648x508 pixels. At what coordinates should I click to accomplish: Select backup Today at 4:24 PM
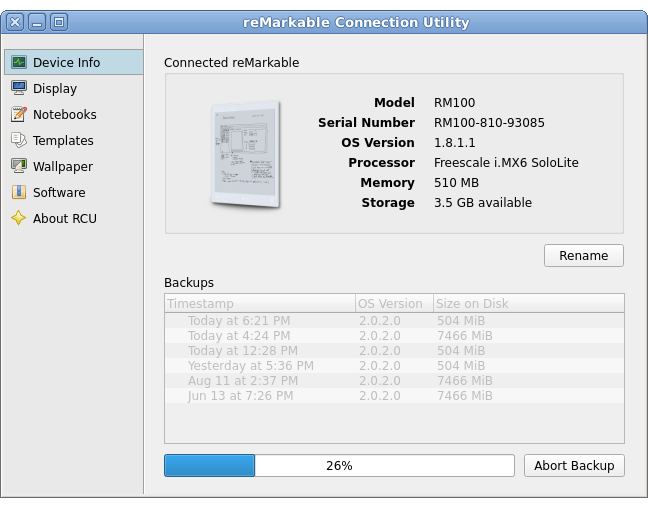click(394, 336)
